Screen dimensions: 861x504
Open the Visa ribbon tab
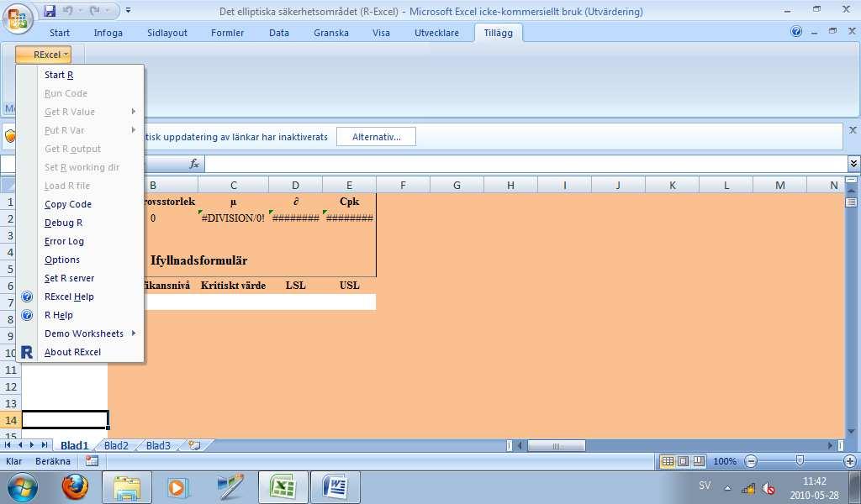(x=381, y=33)
